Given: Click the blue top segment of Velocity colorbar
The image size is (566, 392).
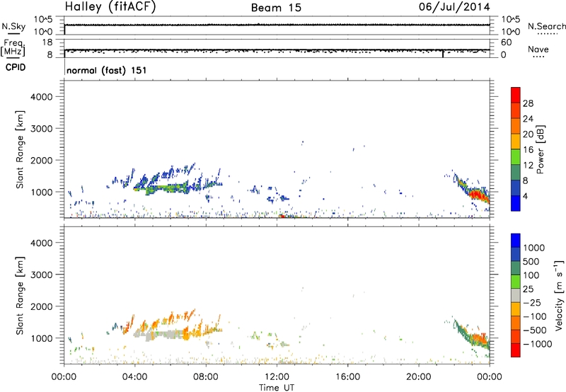Looking at the screenshot, I should click(516, 241).
